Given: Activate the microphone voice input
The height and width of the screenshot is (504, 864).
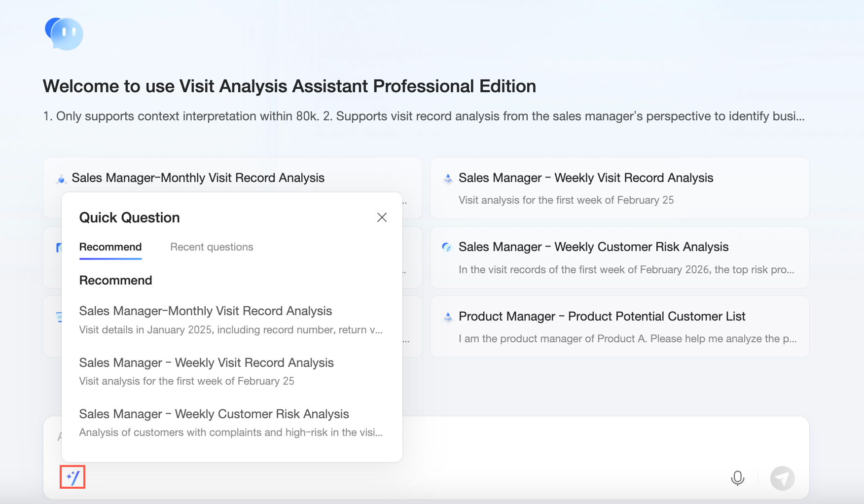Looking at the screenshot, I should pyautogui.click(x=737, y=478).
